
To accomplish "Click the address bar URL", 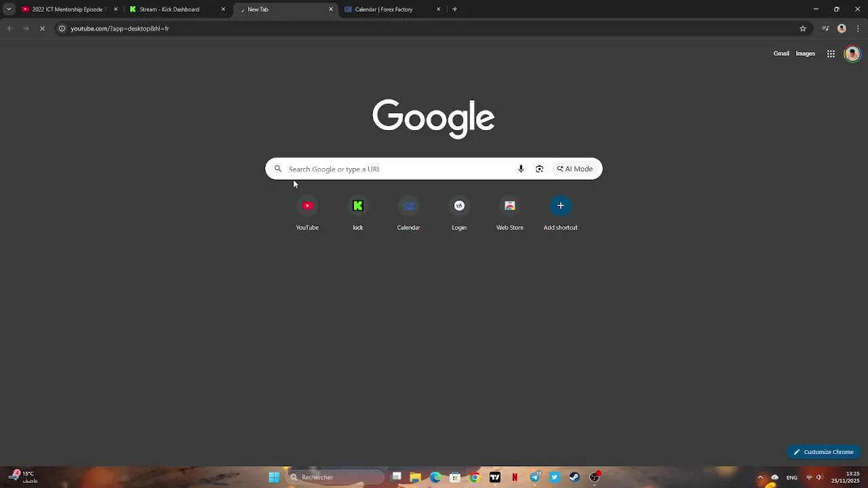I will pos(120,28).
